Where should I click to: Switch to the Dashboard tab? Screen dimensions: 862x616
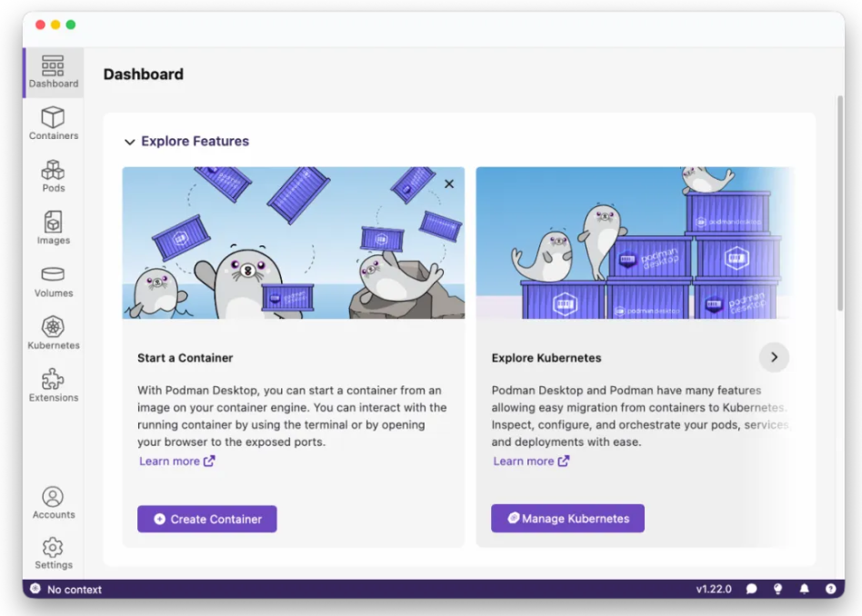click(x=53, y=73)
